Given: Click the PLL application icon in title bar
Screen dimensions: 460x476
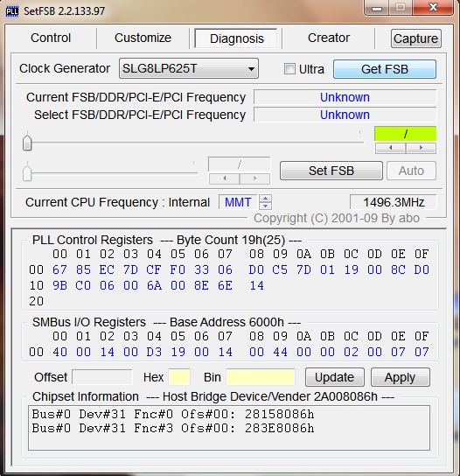Looking at the screenshot, I should [x=12, y=11].
